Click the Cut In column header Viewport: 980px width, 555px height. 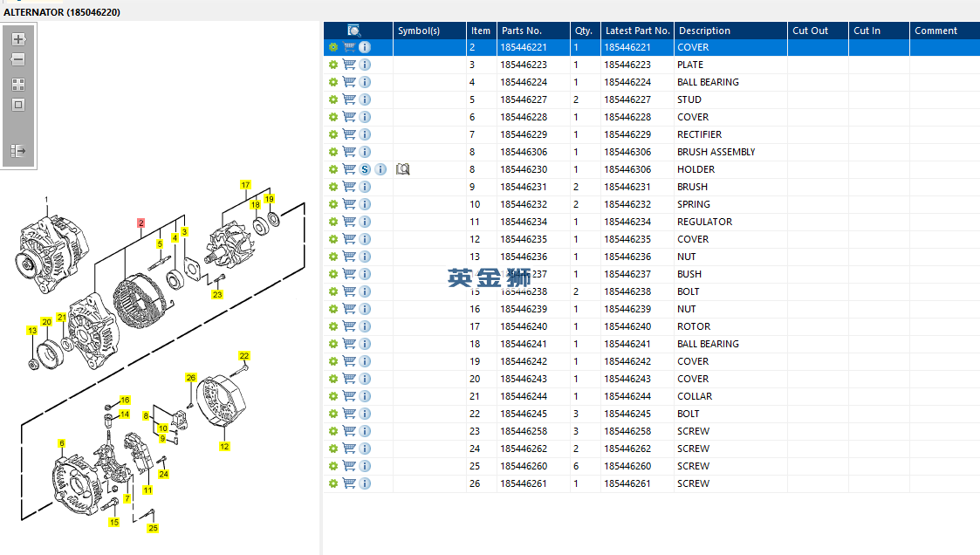[x=879, y=30]
